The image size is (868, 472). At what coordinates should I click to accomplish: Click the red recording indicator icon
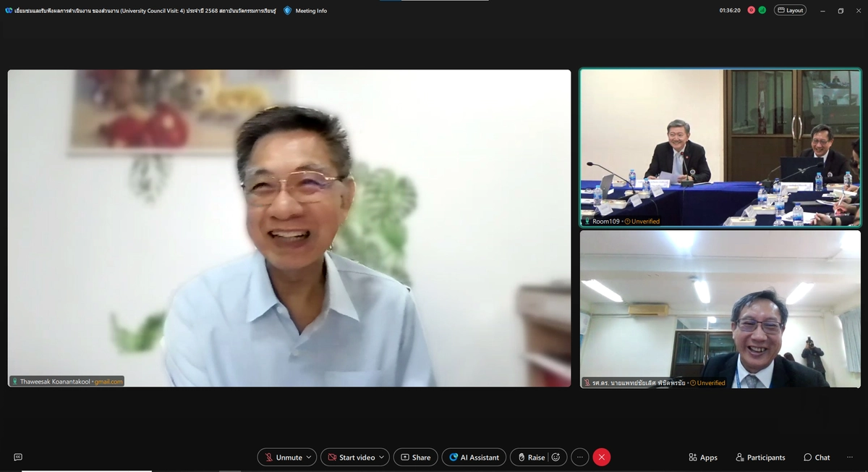(751, 10)
